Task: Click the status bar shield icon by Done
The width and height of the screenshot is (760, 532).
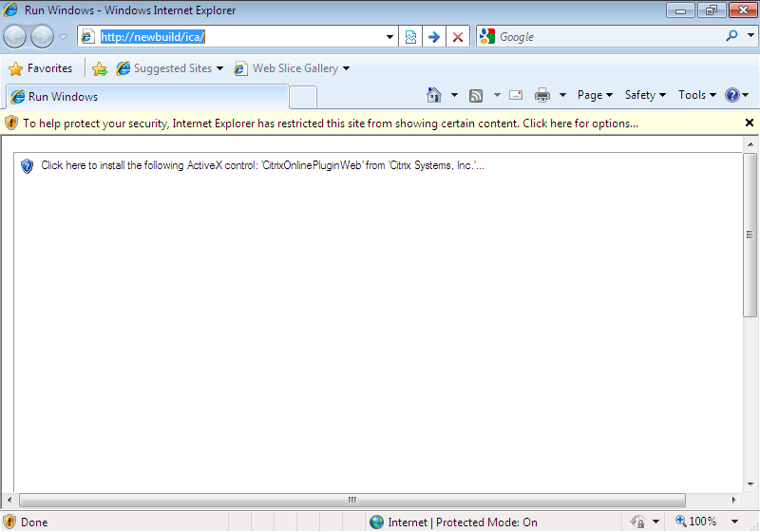Action: tap(9, 522)
